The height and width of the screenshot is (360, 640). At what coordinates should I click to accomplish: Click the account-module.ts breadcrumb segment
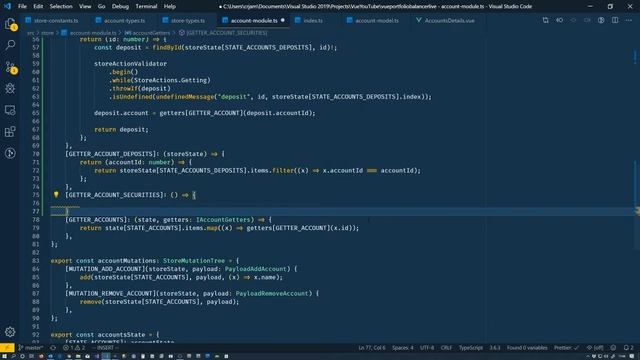[x=89, y=33]
